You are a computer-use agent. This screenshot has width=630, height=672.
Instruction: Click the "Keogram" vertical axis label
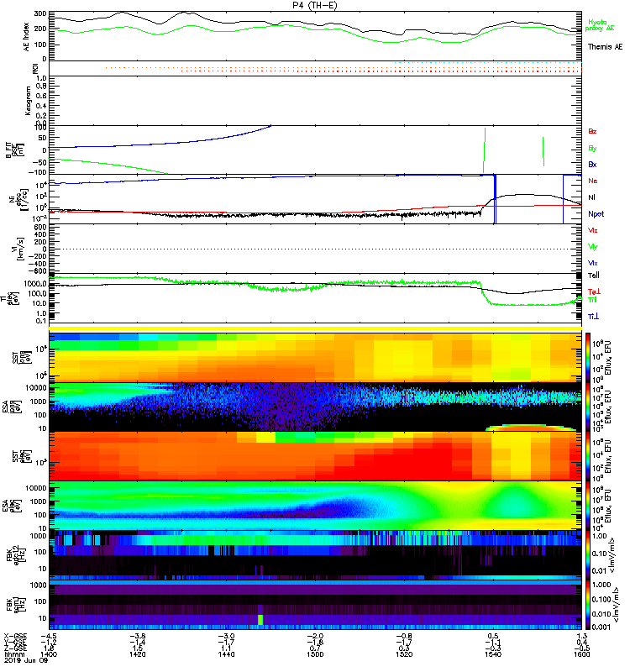28,100
